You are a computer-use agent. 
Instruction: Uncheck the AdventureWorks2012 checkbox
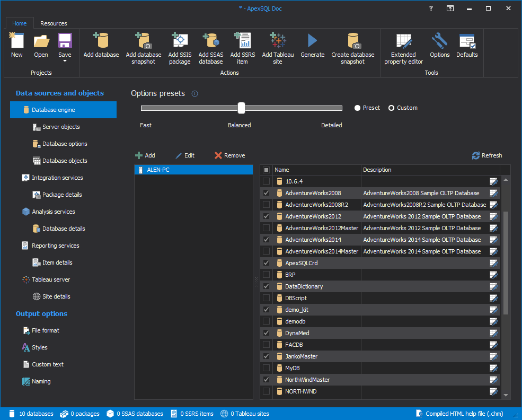coord(267,216)
